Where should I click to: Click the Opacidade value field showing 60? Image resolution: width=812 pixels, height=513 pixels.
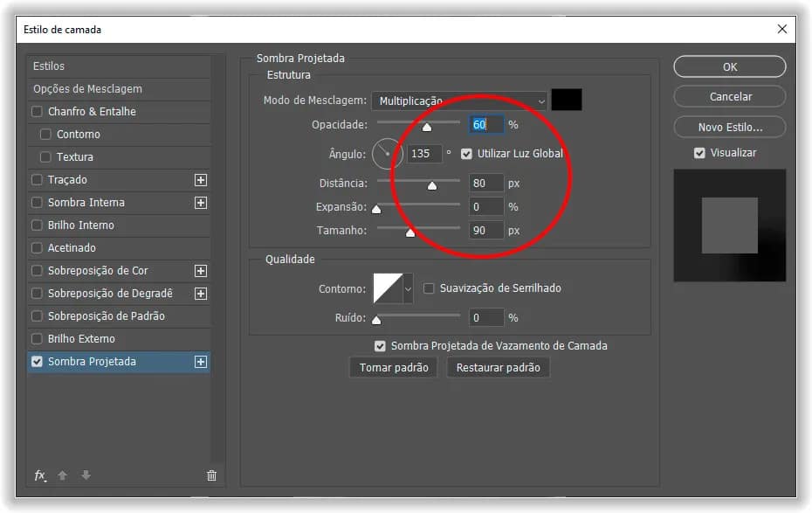coord(485,124)
